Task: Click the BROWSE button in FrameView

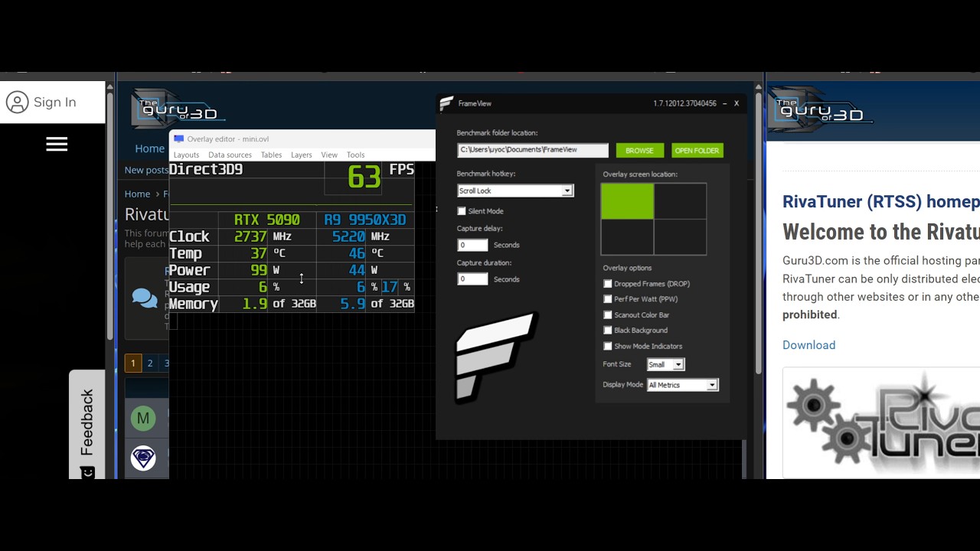Action: (x=639, y=151)
